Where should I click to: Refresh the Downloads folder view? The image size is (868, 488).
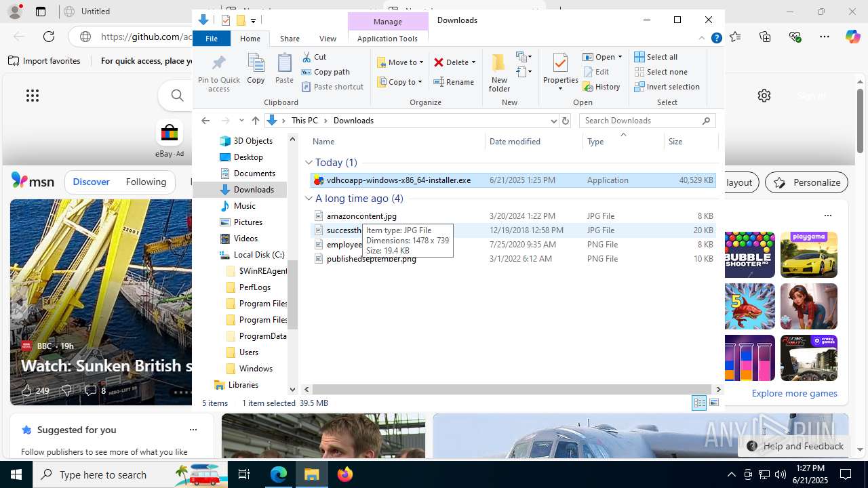pyautogui.click(x=566, y=121)
